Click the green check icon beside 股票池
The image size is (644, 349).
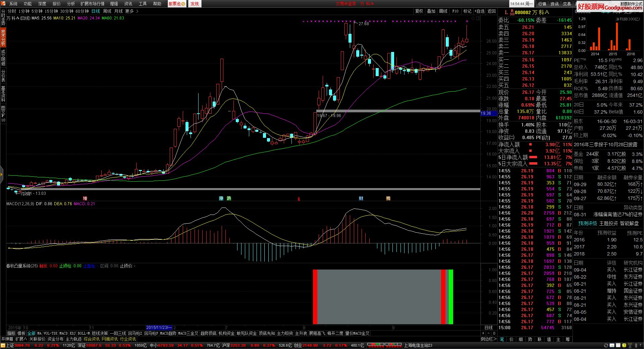(183, 4)
